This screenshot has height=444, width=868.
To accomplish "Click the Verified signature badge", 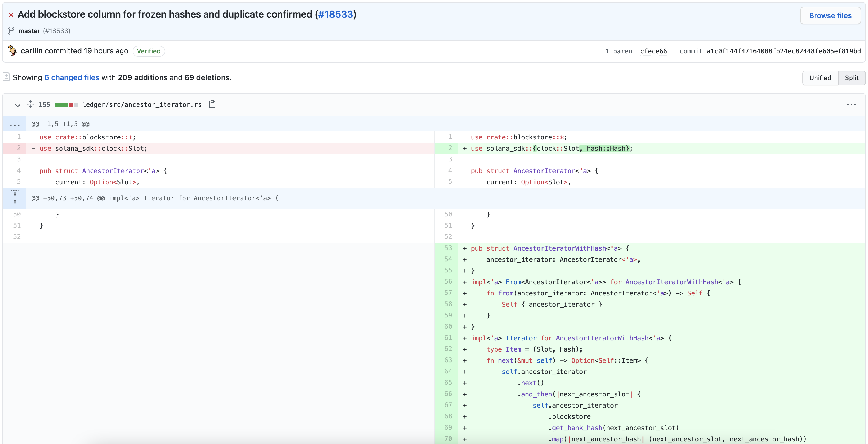I will coord(149,51).
